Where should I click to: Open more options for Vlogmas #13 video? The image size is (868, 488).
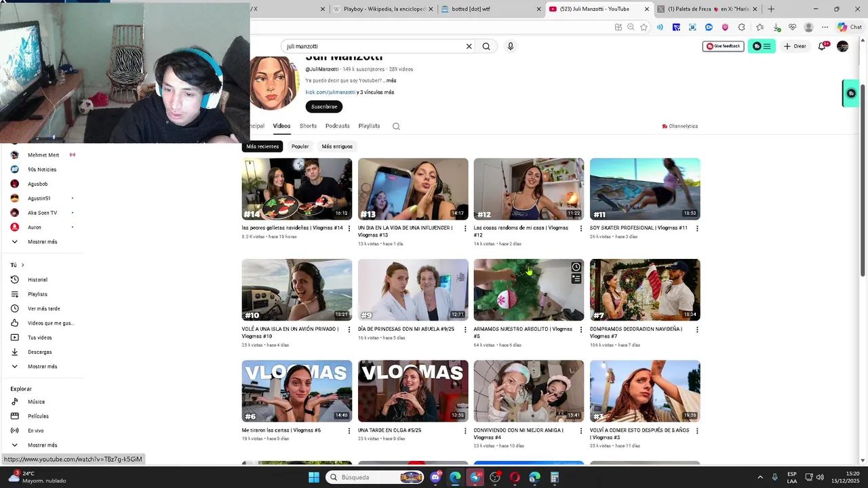[x=465, y=228]
